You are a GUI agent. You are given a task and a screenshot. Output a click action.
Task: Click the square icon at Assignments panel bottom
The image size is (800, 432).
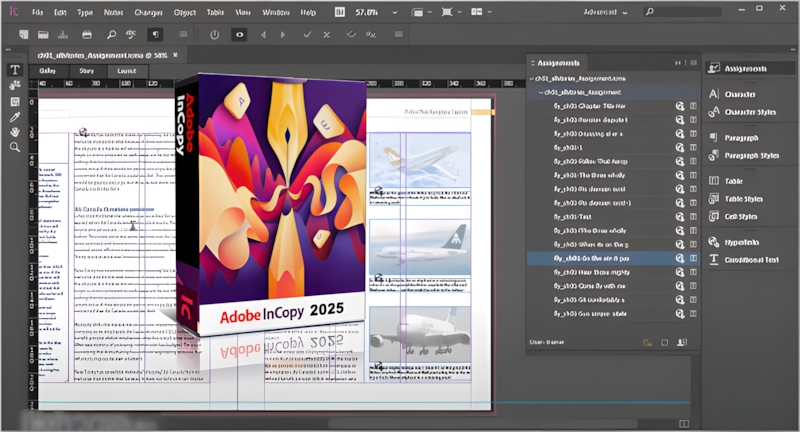coord(664,342)
